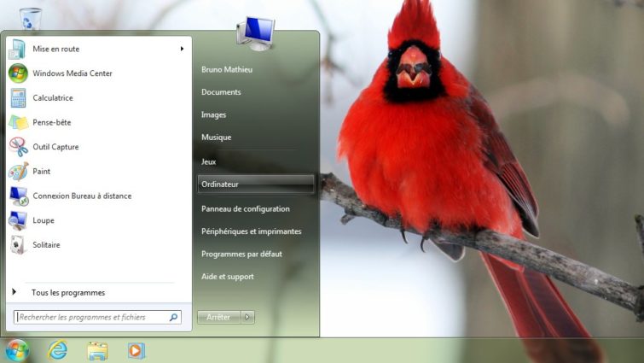
Task: Click the computer picture atop Start menu
Action: [255, 33]
